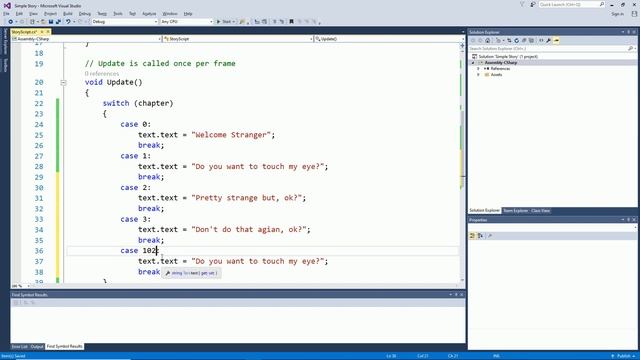Collapse the Update method outlining box
The image size is (640, 360).
63,82
